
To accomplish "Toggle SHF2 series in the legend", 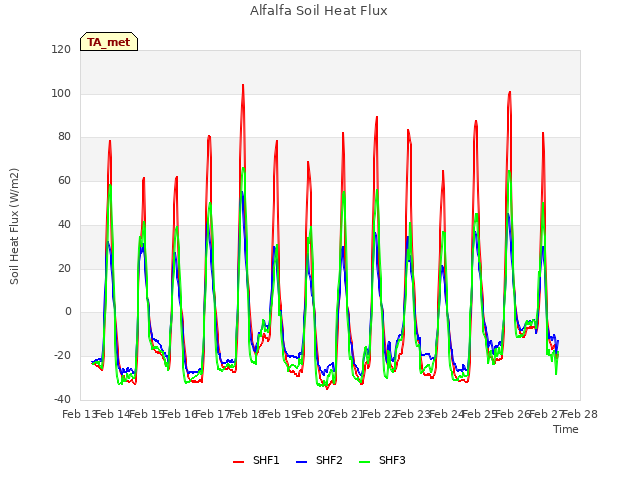I will pyautogui.click(x=319, y=460).
